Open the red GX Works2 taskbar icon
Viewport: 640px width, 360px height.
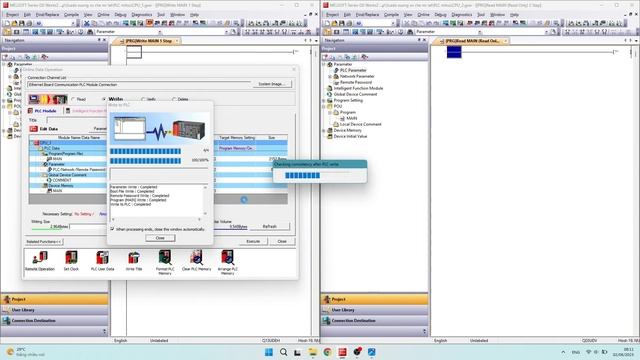click(x=342, y=352)
